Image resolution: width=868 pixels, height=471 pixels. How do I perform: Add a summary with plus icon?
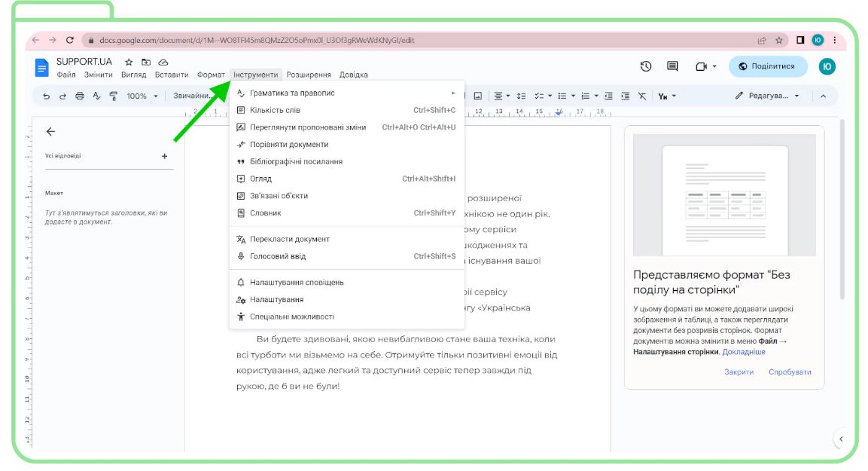[164, 156]
